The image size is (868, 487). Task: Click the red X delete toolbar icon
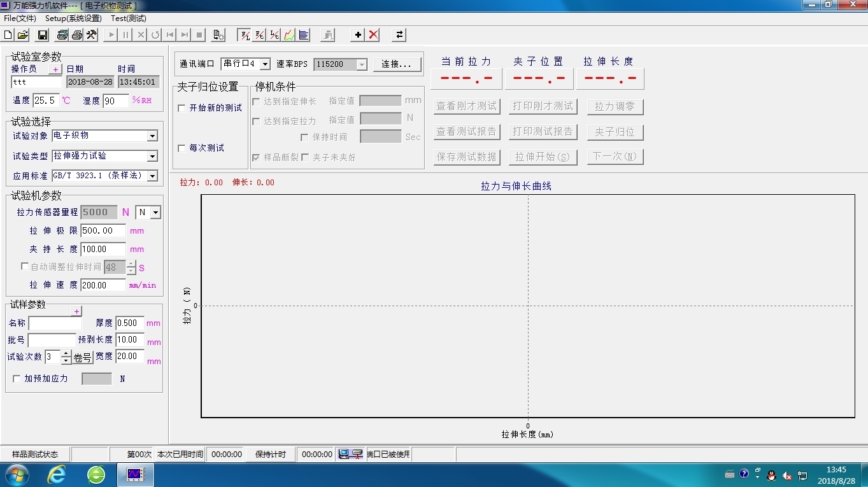click(374, 35)
